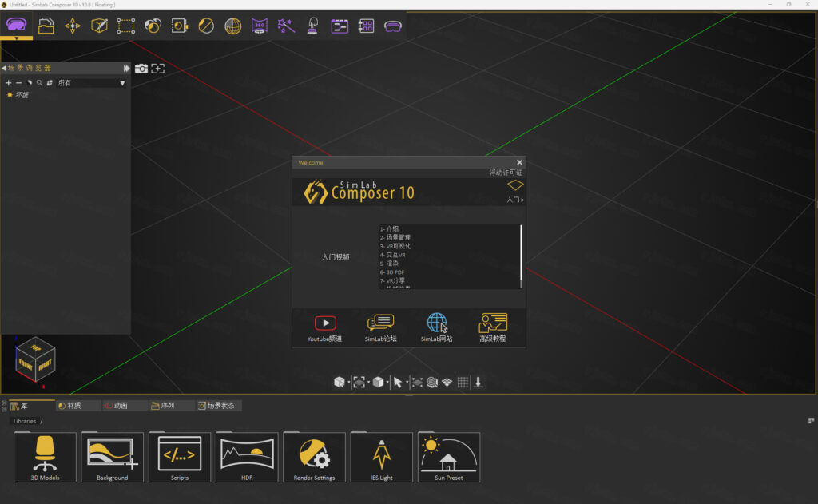818x504 pixels.
Task: Click the focus frame plus icon beside the camera
Action: (x=157, y=69)
